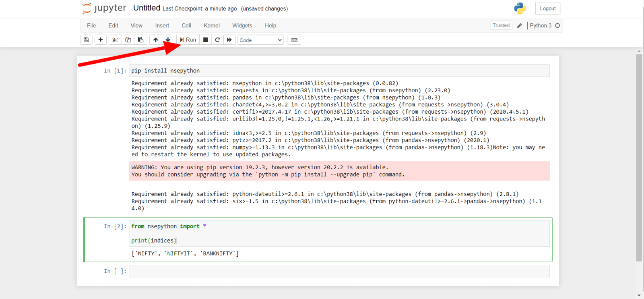Click the 'from nsepython import *' line
The height and width of the screenshot is (299, 644).
169,226
